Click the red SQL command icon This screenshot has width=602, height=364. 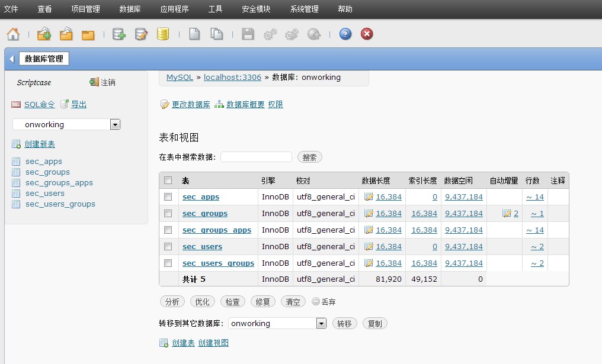click(x=16, y=104)
